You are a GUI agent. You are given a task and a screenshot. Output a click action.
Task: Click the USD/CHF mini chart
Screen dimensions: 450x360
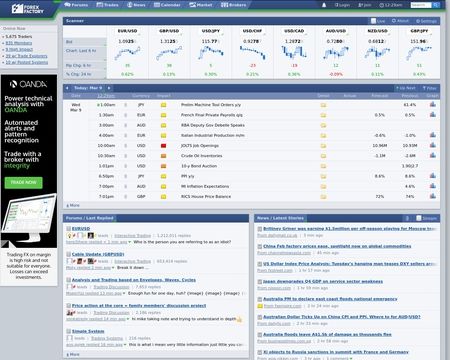(252, 53)
